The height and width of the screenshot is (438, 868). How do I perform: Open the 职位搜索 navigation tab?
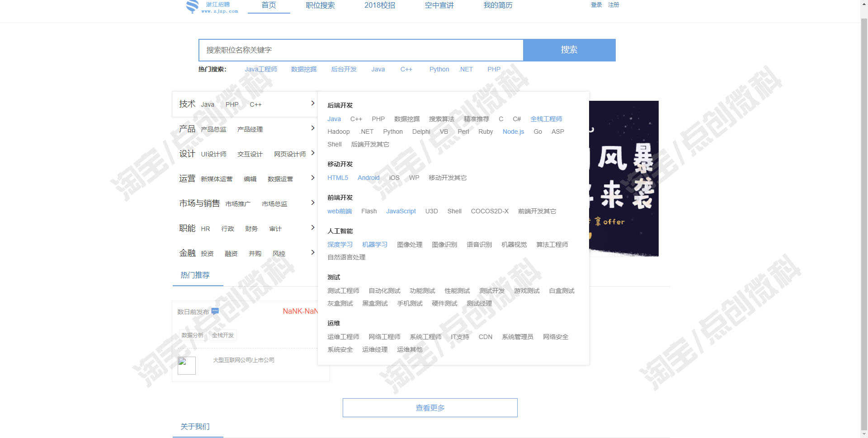320,5
